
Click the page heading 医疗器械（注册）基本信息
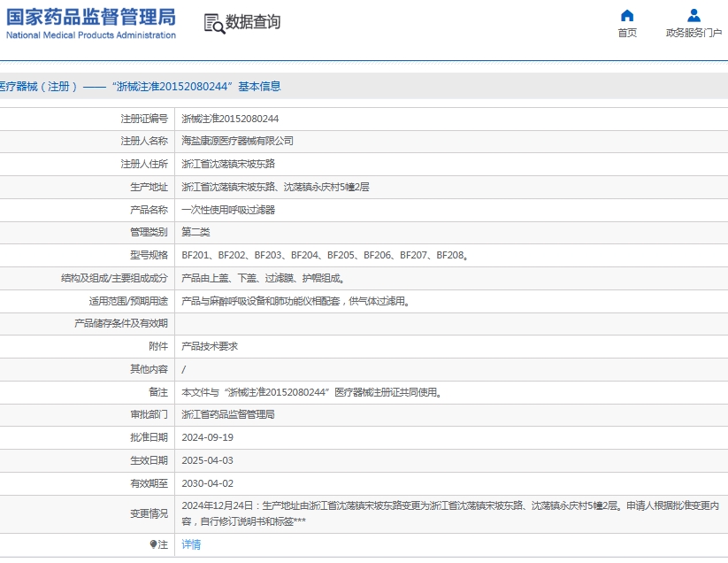[139, 87]
